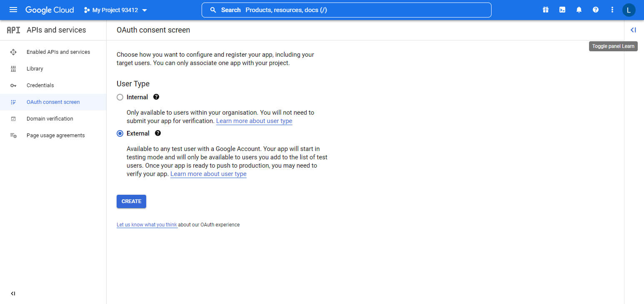Toggle the Learn panel
The image size is (644, 304).
633,30
